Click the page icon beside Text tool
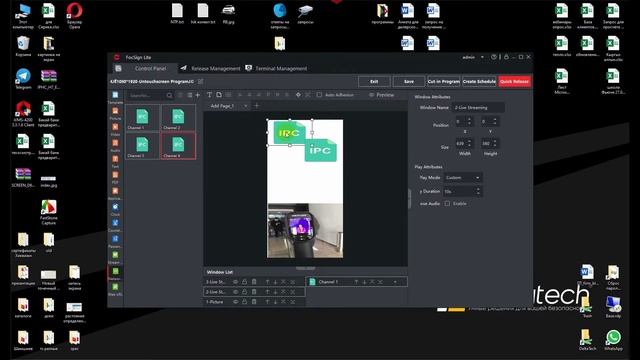The image size is (640, 360). point(219,95)
